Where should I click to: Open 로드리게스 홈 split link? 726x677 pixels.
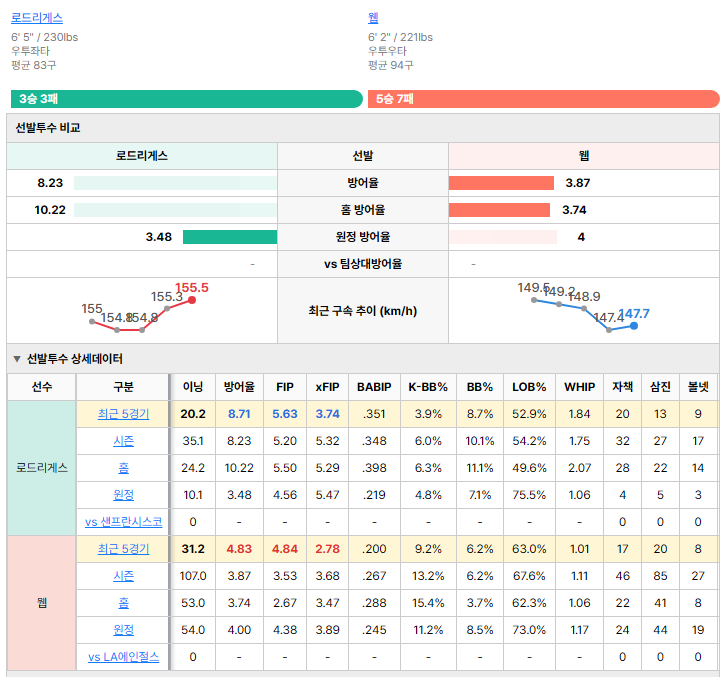[x=123, y=468]
